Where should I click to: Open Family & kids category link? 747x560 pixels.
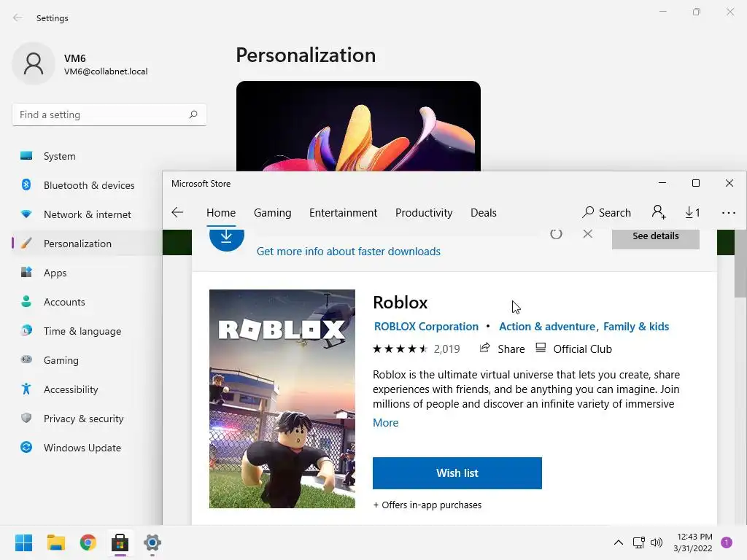point(636,327)
